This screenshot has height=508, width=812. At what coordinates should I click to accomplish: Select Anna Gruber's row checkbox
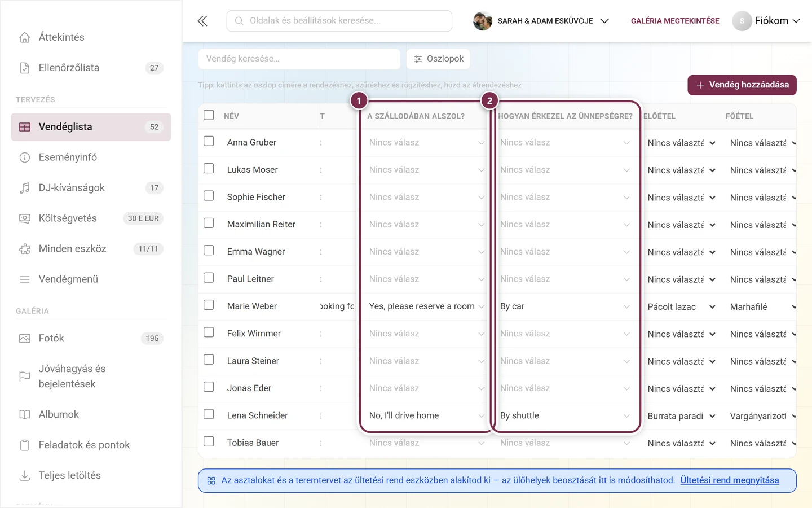pos(209,141)
